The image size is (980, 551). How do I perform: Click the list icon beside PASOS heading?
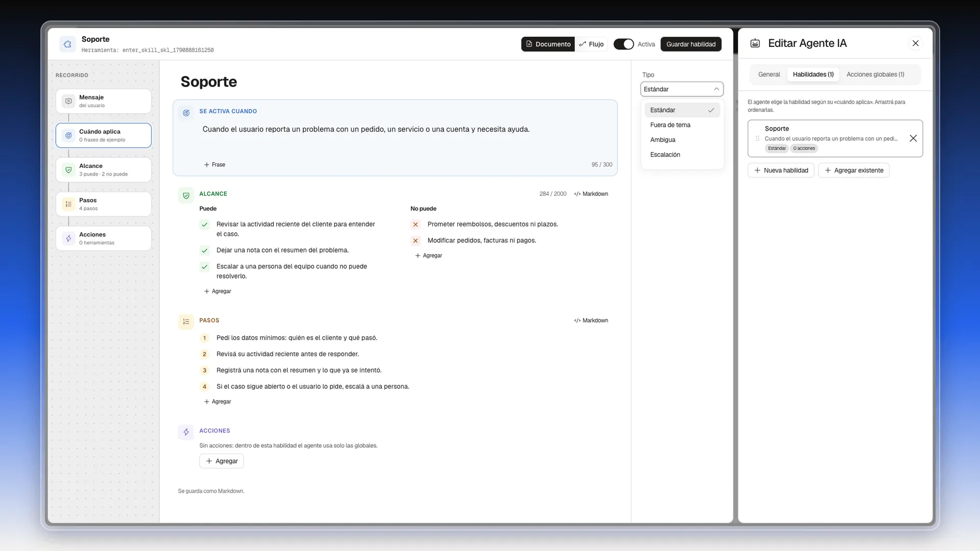tap(186, 322)
